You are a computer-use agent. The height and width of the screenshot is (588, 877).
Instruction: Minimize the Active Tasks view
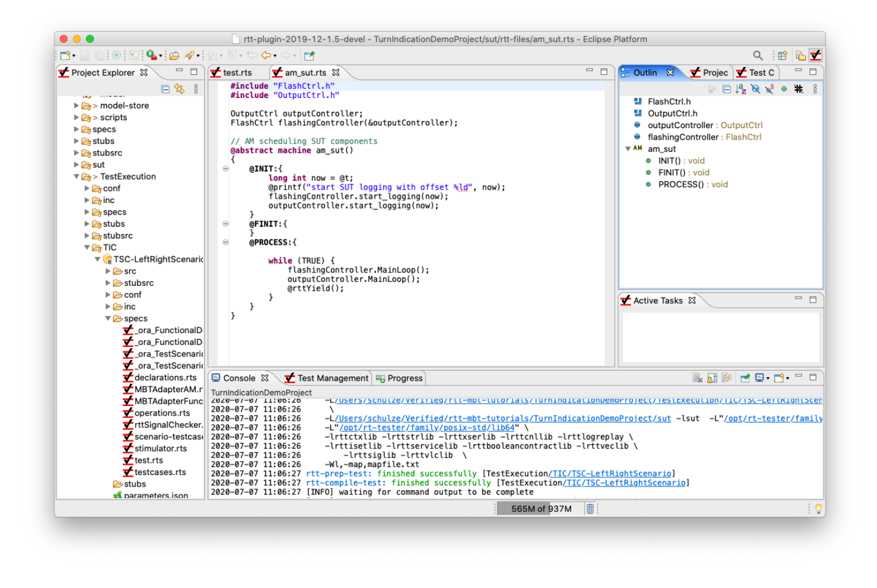point(798,299)
